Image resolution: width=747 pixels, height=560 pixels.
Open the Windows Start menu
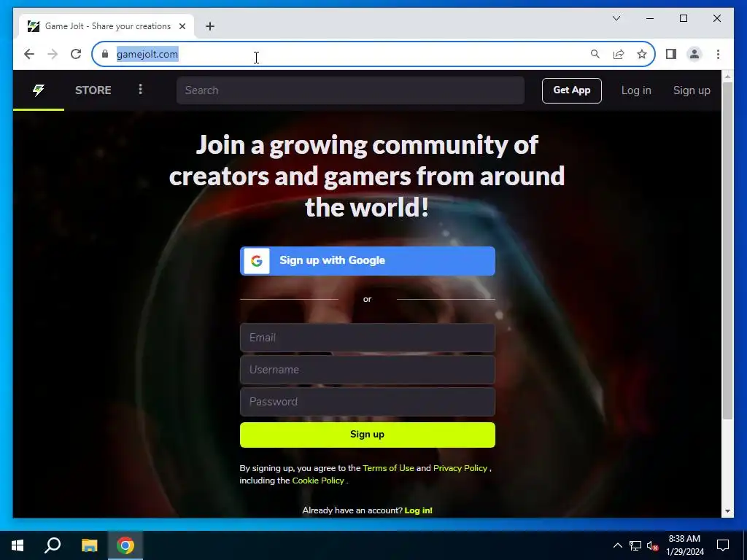tap(18, 545)
